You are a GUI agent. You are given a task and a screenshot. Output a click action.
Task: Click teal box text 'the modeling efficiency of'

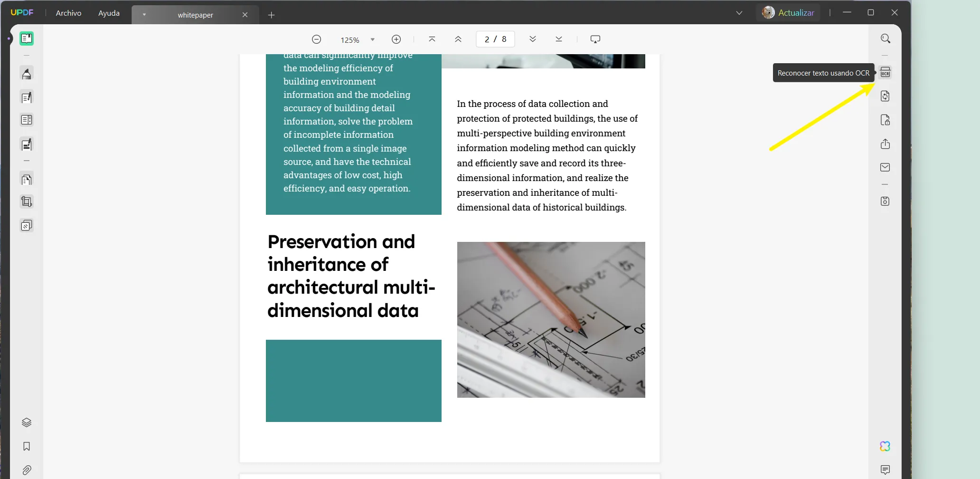click(x=338, y=68)
